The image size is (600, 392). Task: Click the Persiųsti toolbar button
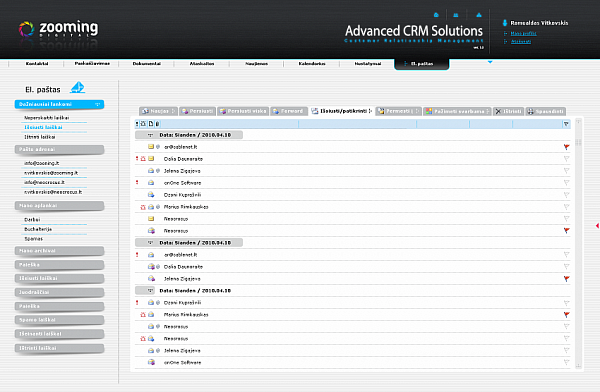point(197,111)
